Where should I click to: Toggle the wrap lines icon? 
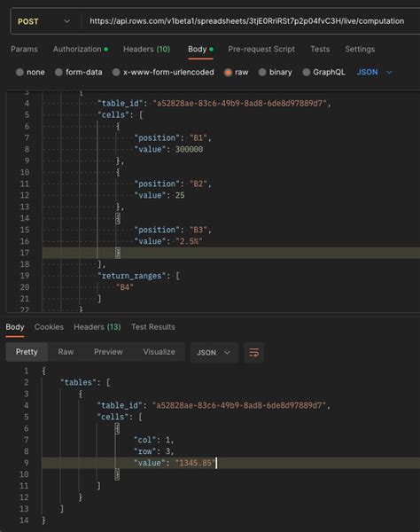pyautogui.click(x=254, y=353)
